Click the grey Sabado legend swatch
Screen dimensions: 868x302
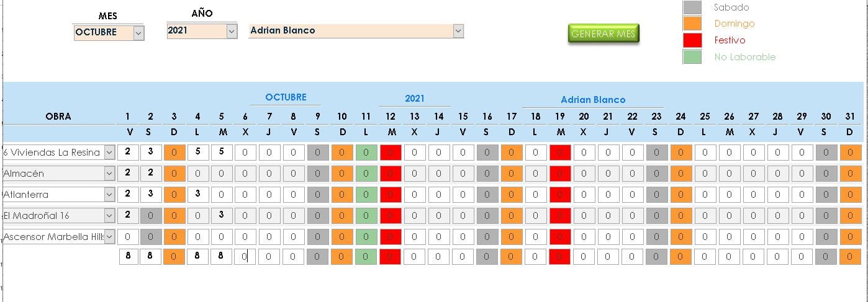pyautogui.click(x=692, y=7)
